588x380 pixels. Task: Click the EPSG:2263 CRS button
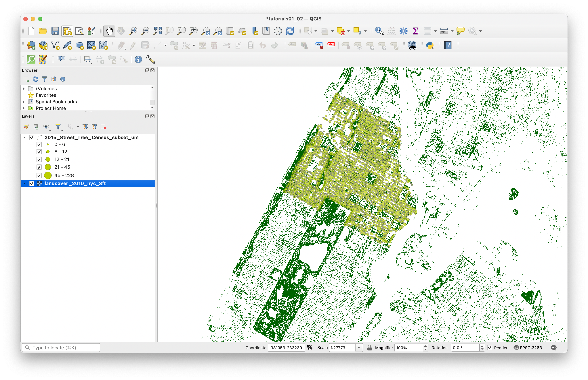pyautogui.click(x=528, y=348)
